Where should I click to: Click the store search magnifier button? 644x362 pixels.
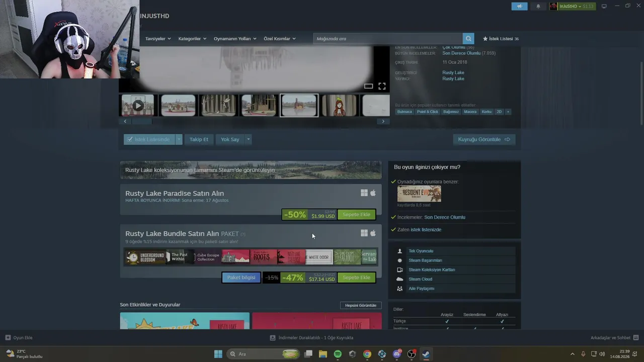tap(468, 39)
